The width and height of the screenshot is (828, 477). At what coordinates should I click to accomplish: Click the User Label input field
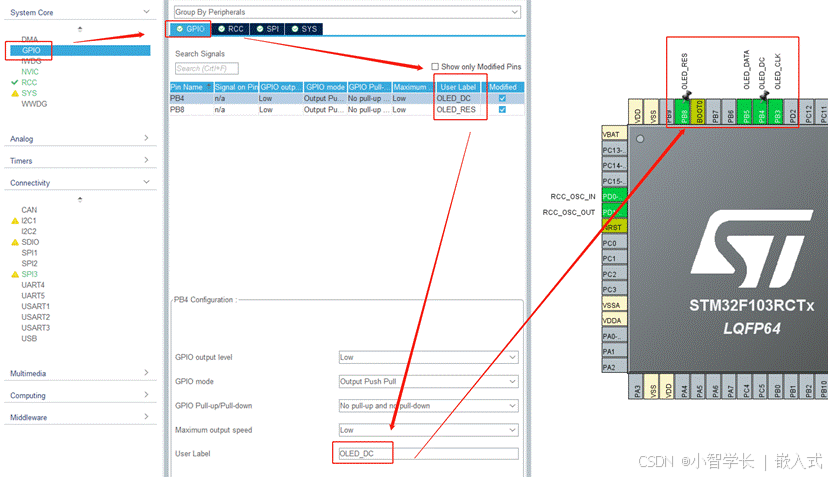(x=428, y=454)
